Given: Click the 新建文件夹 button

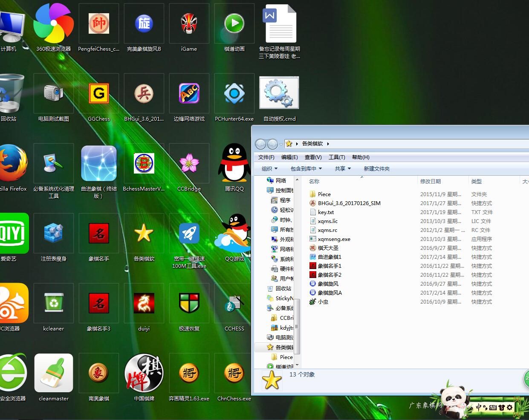Looking at the screenshot, I should pyautogui.click(x=376, y=169).
